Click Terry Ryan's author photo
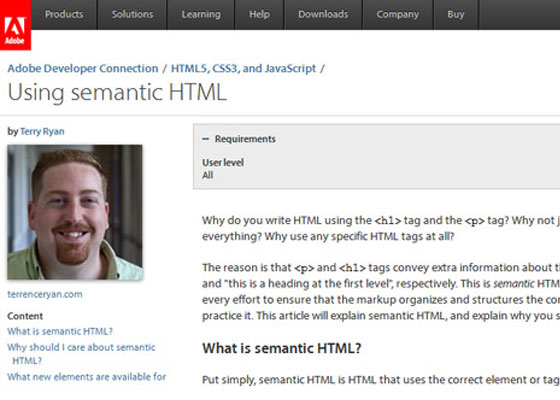This screenshot has width=560, height=400. click(x=75, y=212)
